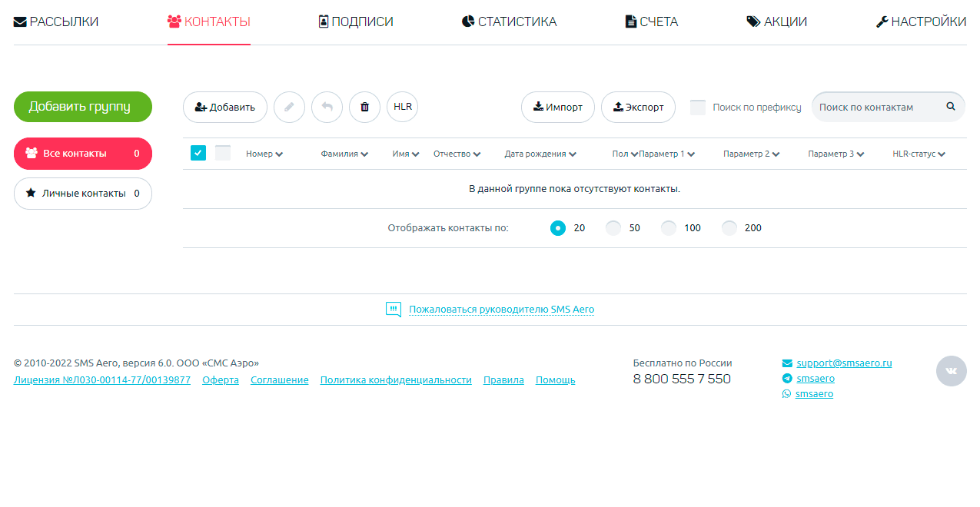
Task: Click the HLR check button
Action: pos(402,107)
